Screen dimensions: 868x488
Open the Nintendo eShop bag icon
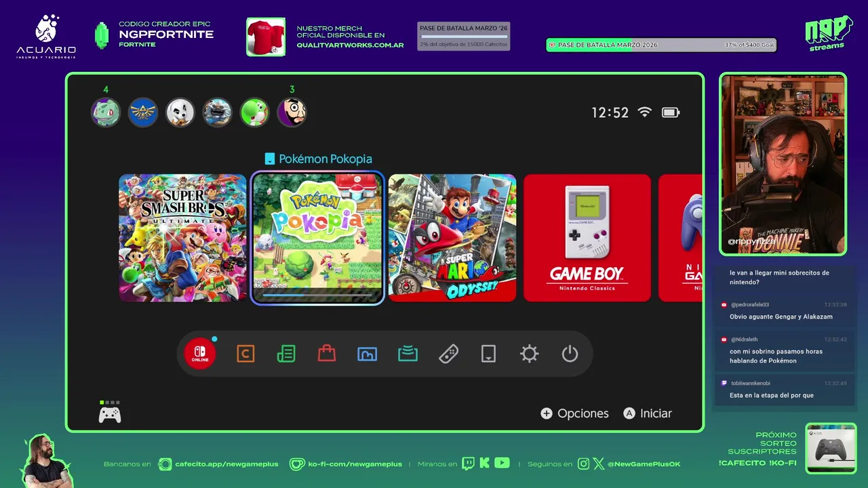[x=327, y=354]
